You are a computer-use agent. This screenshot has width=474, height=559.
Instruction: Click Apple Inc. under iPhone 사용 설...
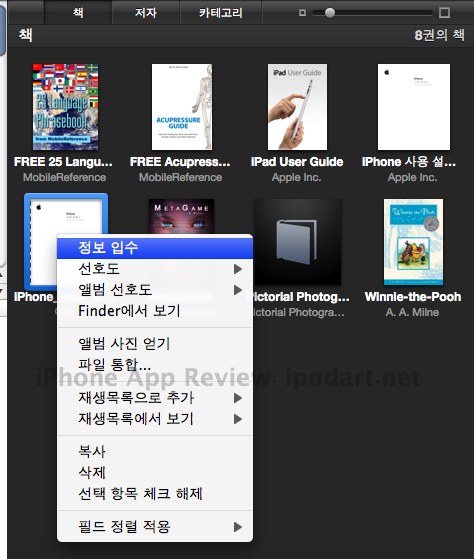pos(412,177)
